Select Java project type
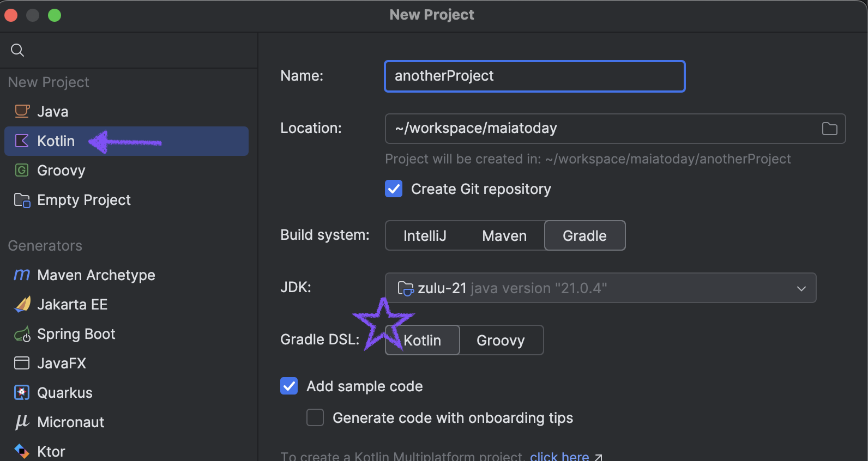The height and width of the screenshot is (461, 868). pos(126,112)
